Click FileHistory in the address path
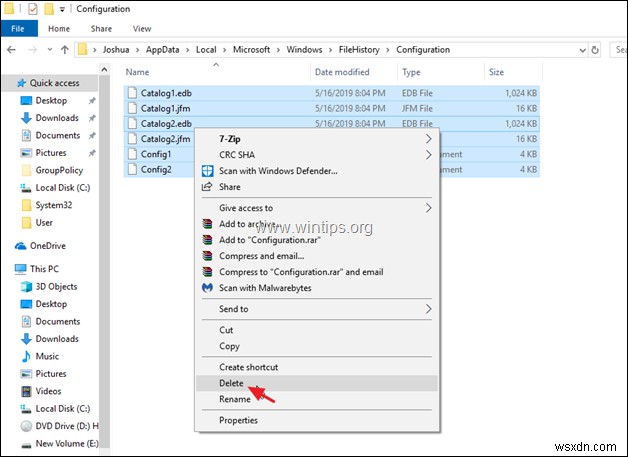 (359, 50)
